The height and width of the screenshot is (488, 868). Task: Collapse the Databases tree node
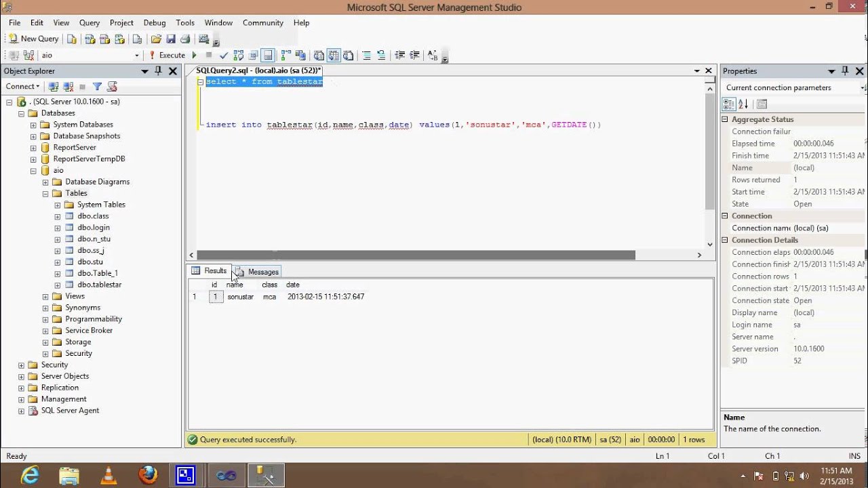[x=21, y=113]
